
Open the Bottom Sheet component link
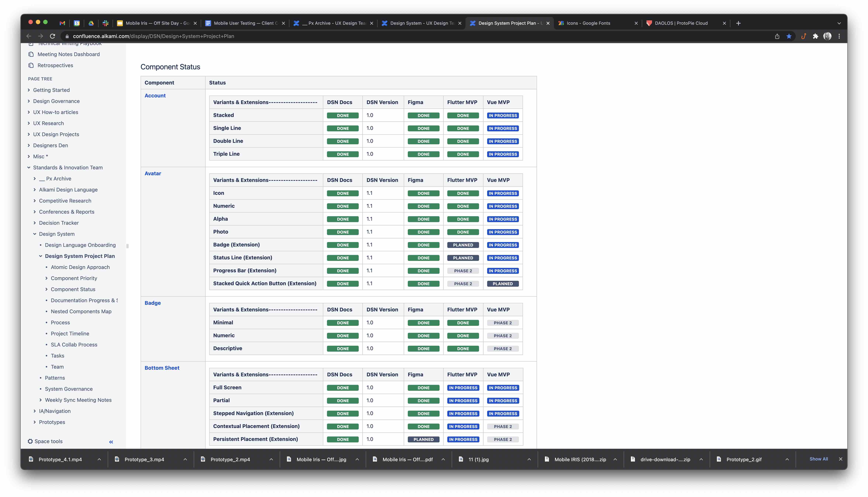(x=162, y=368)
